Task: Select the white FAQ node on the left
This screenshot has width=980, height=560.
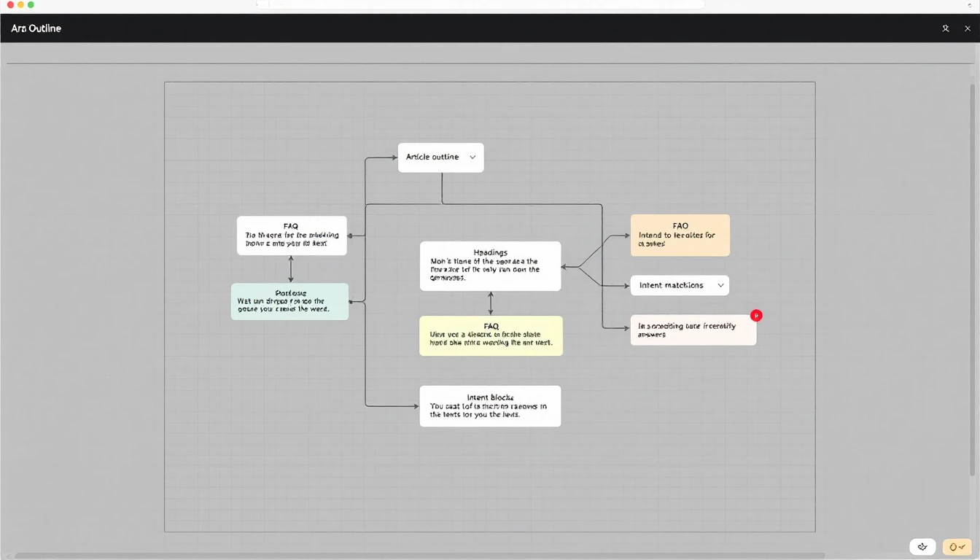Action: pyautogui.click(x=292, y=236)
